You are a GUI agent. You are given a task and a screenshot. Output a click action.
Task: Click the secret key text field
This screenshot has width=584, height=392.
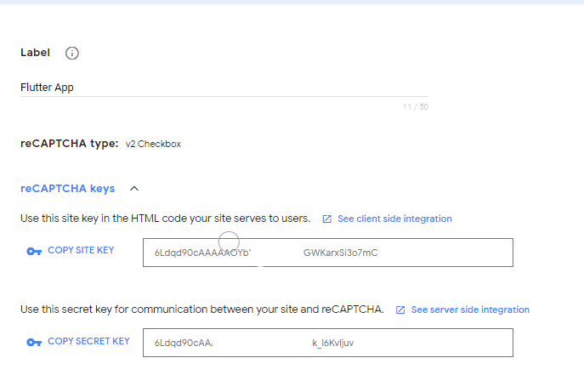[x=328, y=343]
